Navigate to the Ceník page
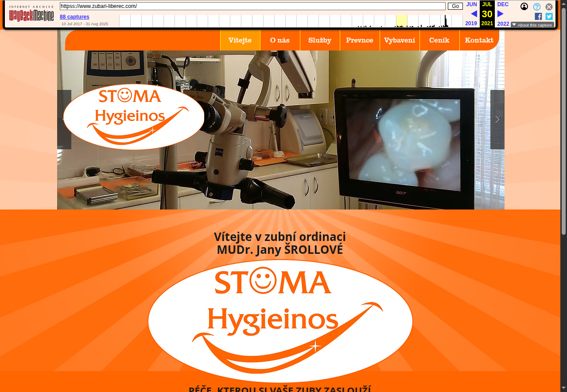Viewport: 567px width, 392px height. tap(439, 40)
